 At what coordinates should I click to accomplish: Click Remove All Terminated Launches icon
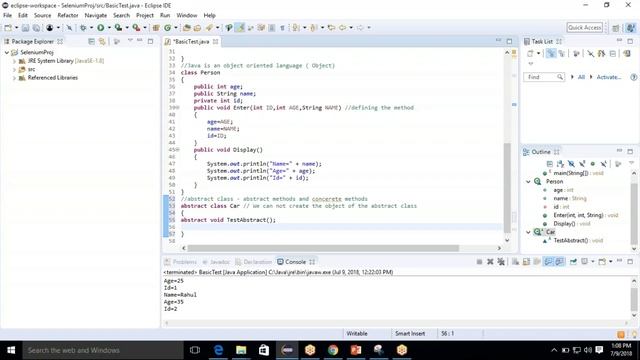(x=501, y=262)
